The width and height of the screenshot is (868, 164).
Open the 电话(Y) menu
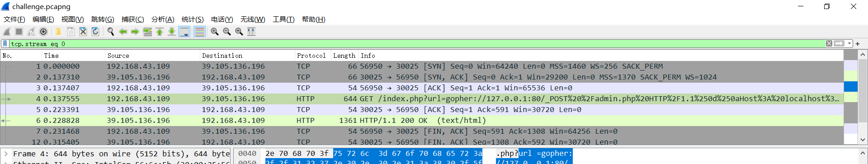pos(222,19)
